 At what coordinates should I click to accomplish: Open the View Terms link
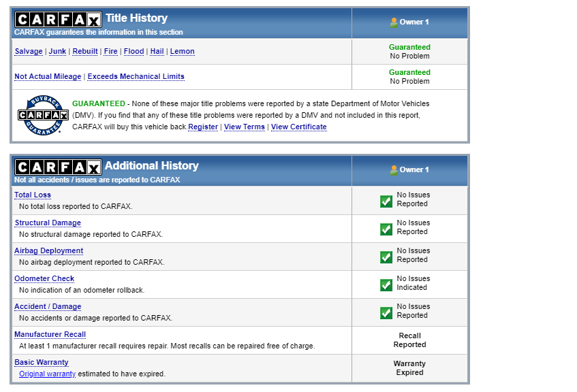pyautogui.click(x=245, y=127)
